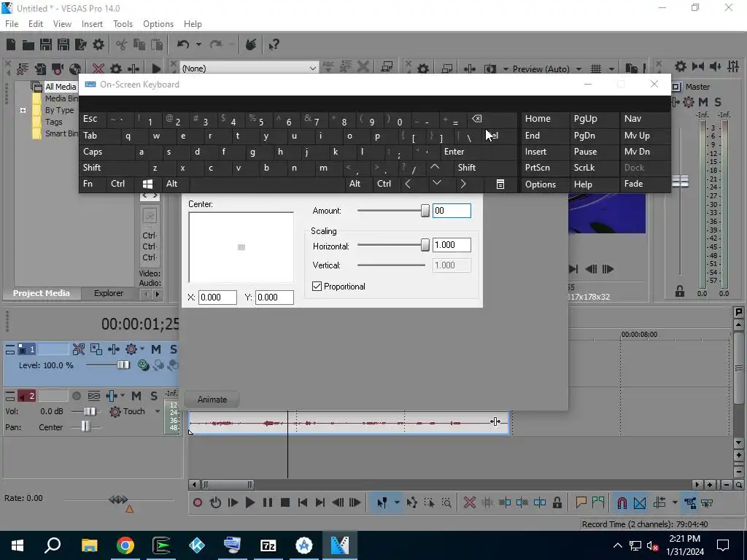
Task: Open the Tools menu
Action: click(x=123, y=24)
